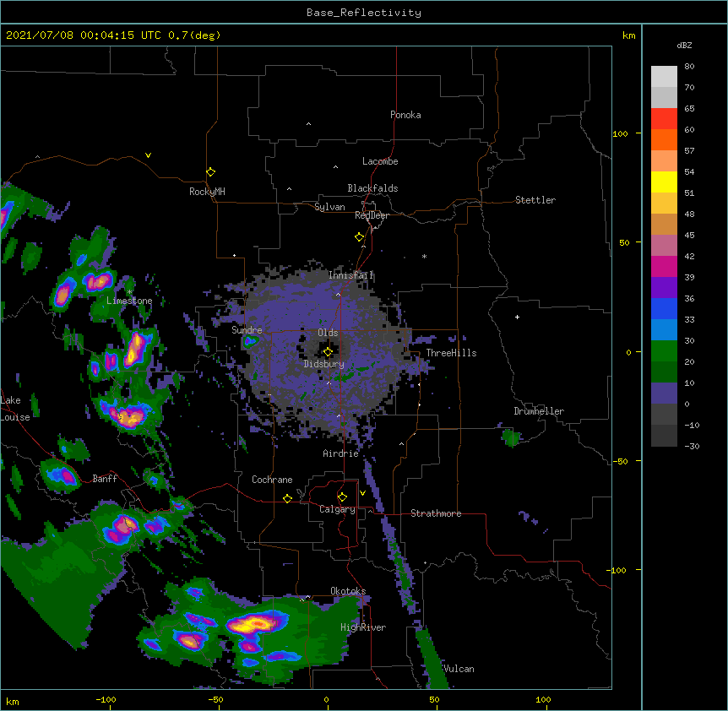Click the Cochrane label
Viewport: 728px width, 711px height.
(272, 480)
